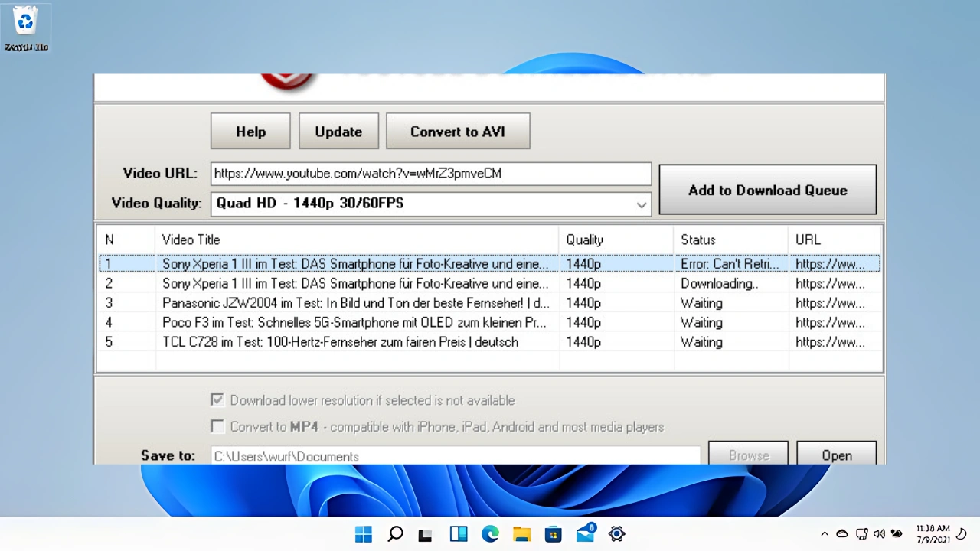Focus the Video URL input field
This screenshot has width=980, height=551.
(431, 174)
